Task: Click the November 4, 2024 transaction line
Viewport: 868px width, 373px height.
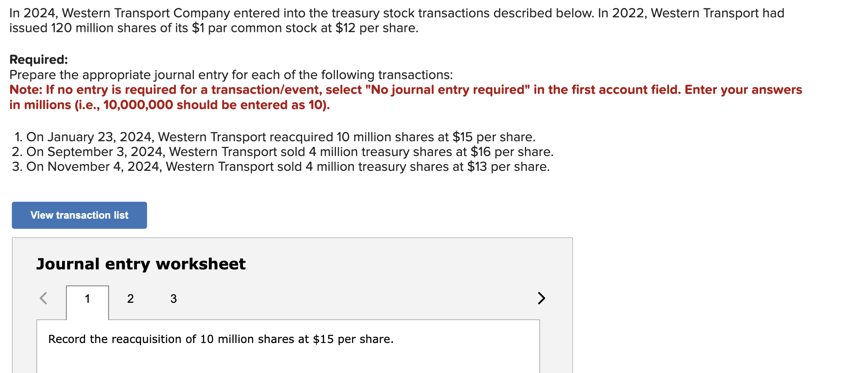Action: 281,167
